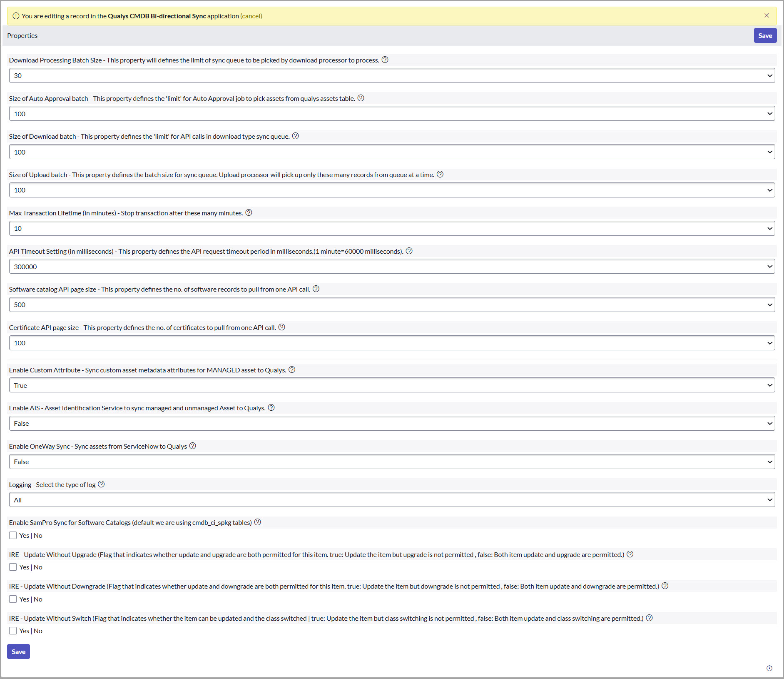The height and width of the screenshot is (679, 784).
Task: Click Save button in Properties header
Action: pyautogui.click(x=765, y=35)
